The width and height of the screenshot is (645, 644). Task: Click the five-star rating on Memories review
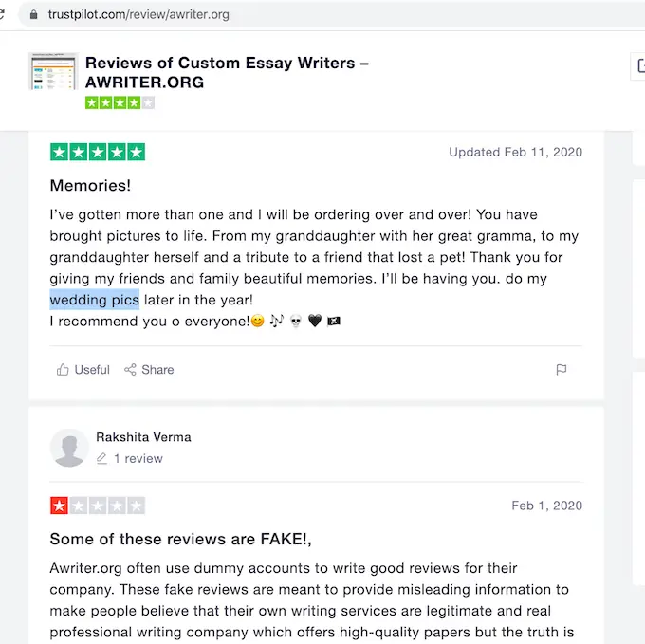pyautogui.click(x=98, y=152)
